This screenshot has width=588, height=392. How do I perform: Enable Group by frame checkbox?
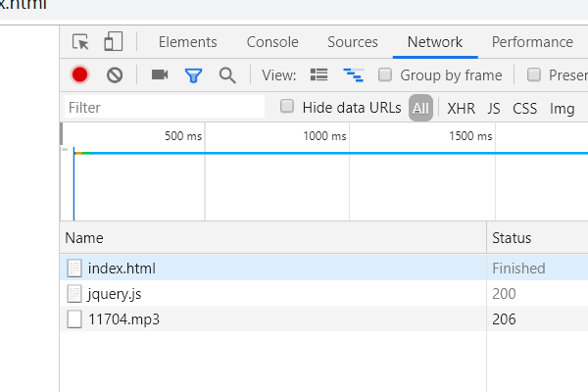(x=386, y=74)
